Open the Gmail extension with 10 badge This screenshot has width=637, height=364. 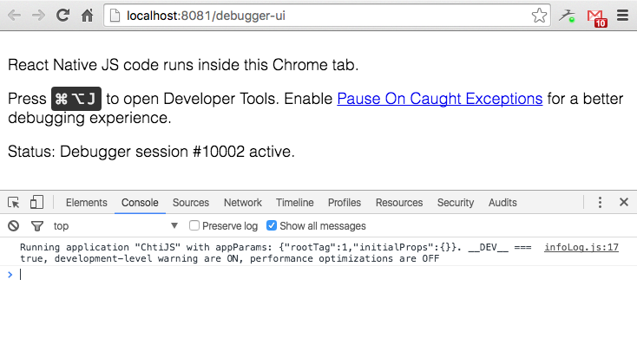tap(596, 17)
